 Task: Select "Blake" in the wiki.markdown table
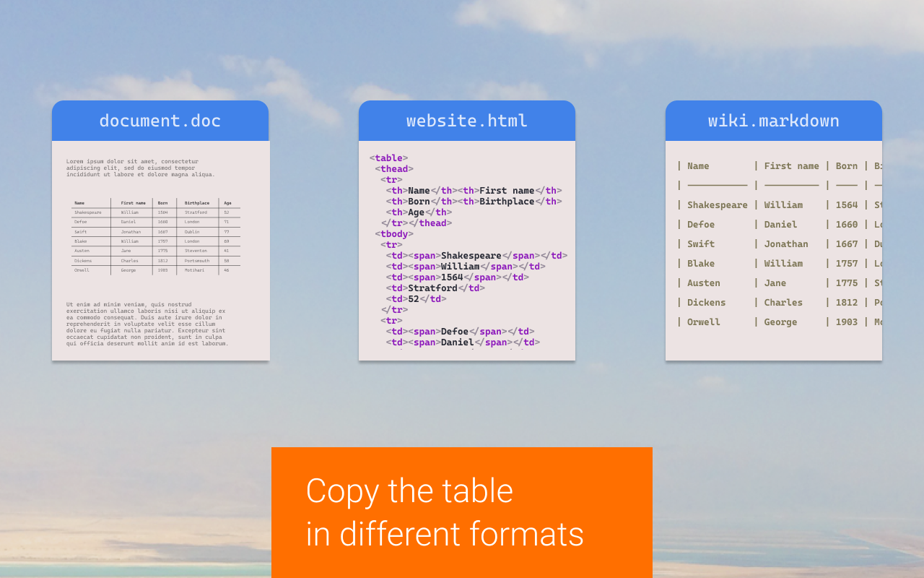click(701, 264)
